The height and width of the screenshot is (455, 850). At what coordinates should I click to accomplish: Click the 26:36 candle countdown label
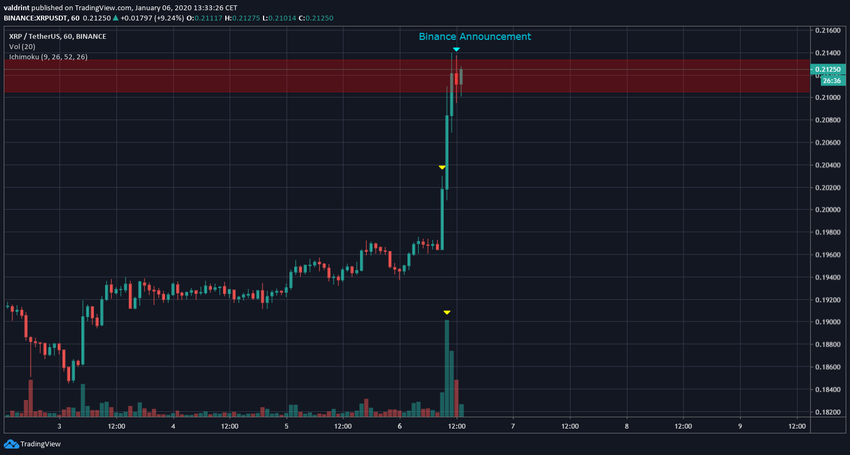tap(832, 80)
